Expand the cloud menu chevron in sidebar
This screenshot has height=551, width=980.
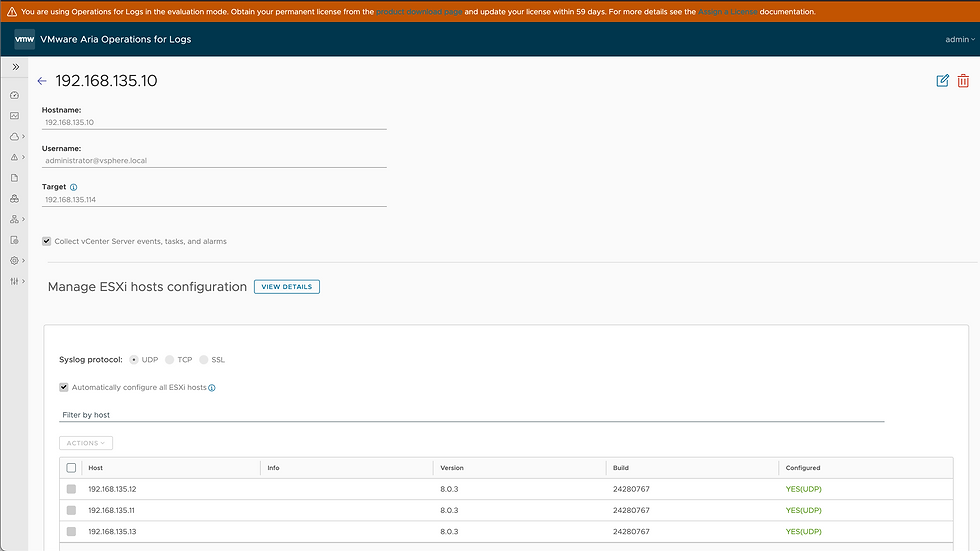click(x=24, y=136)
